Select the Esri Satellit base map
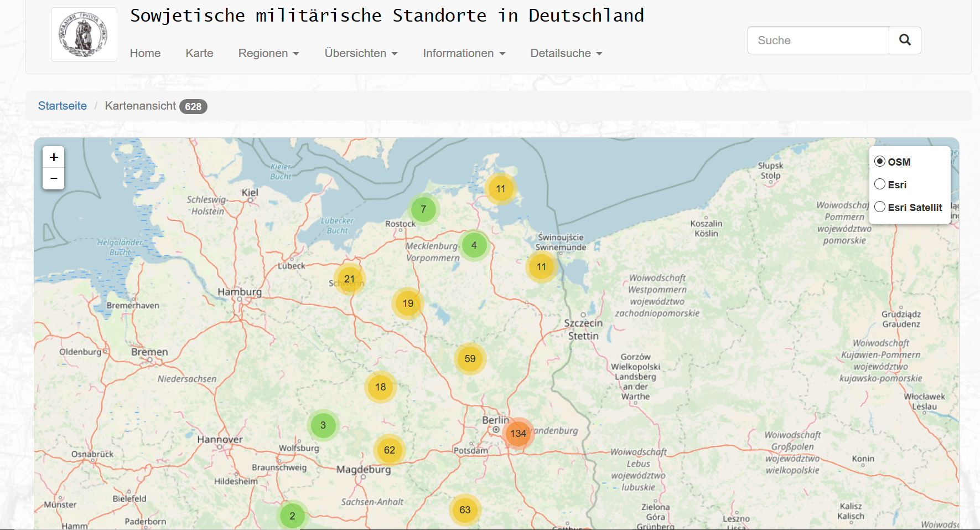Screen dimensions: 980x530 880,207
